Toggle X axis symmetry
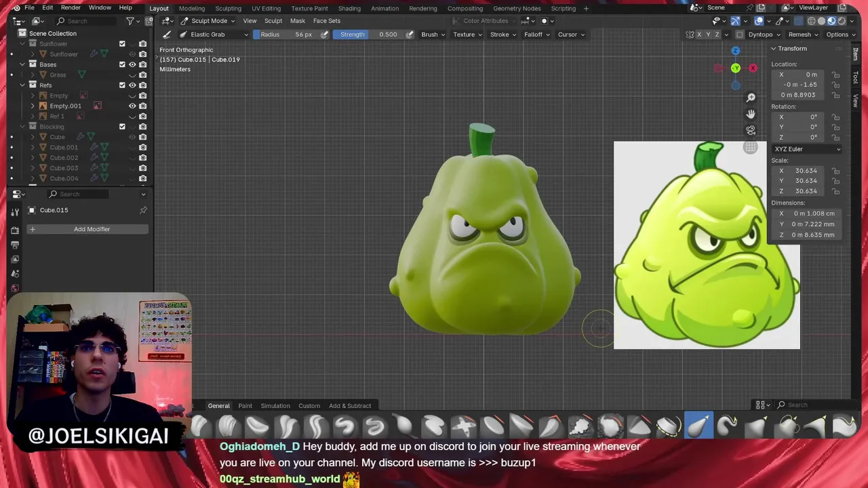Viewport: 868px width, 488px height. pyautogui.click(x=700, y=35)
